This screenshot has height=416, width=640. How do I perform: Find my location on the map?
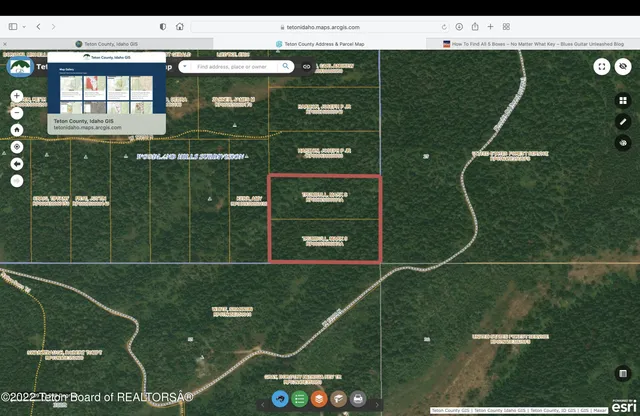point(17,147)
